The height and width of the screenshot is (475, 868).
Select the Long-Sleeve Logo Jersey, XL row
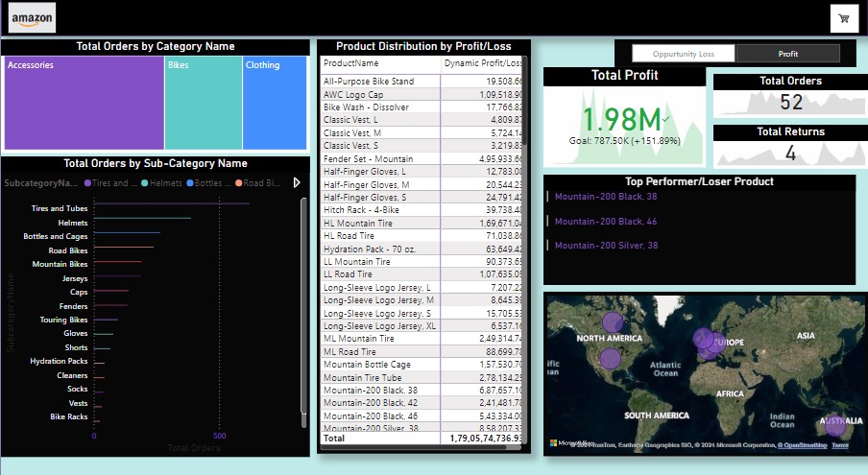click(422, 326)
